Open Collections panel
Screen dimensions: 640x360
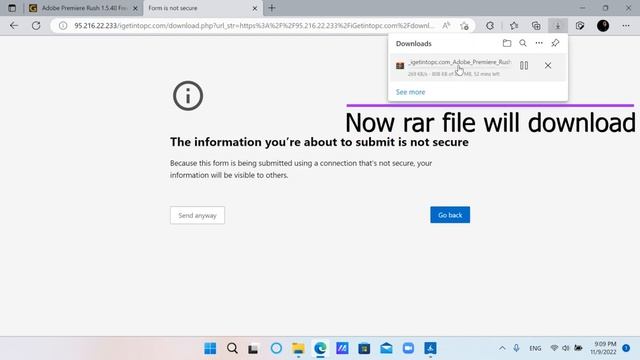(x=536, y=26)
